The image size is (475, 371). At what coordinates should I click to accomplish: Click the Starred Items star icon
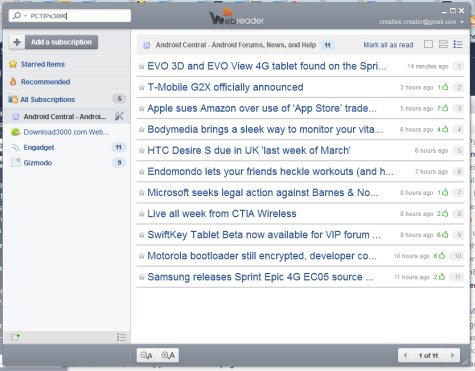[13, 64]
